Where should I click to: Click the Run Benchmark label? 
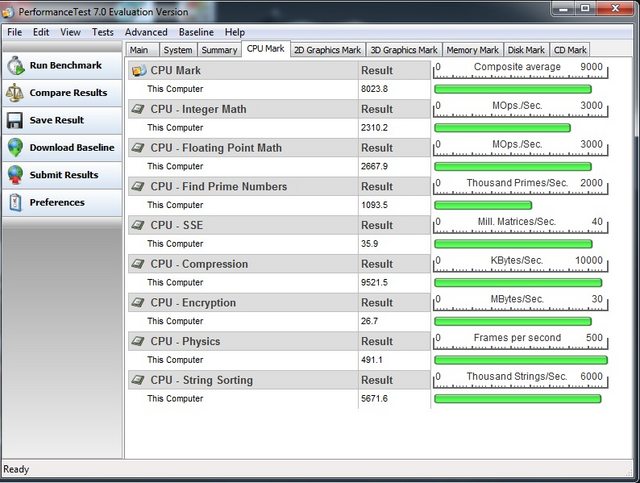coord(66,65)
